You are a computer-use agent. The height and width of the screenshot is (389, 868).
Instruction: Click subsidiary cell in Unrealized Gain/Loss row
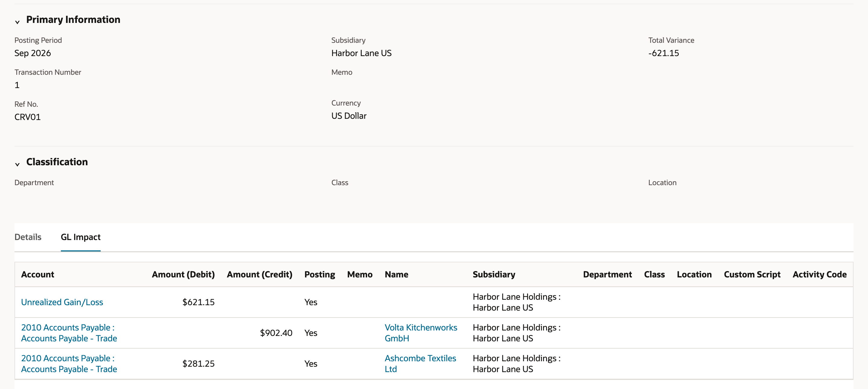coord(517,302)
